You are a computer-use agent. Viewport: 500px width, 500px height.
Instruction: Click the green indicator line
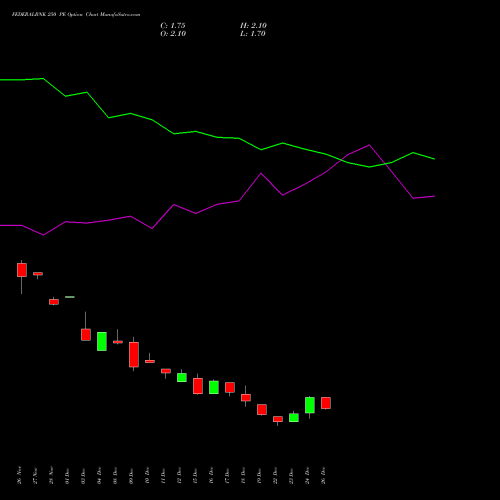(x=217, y=137)
